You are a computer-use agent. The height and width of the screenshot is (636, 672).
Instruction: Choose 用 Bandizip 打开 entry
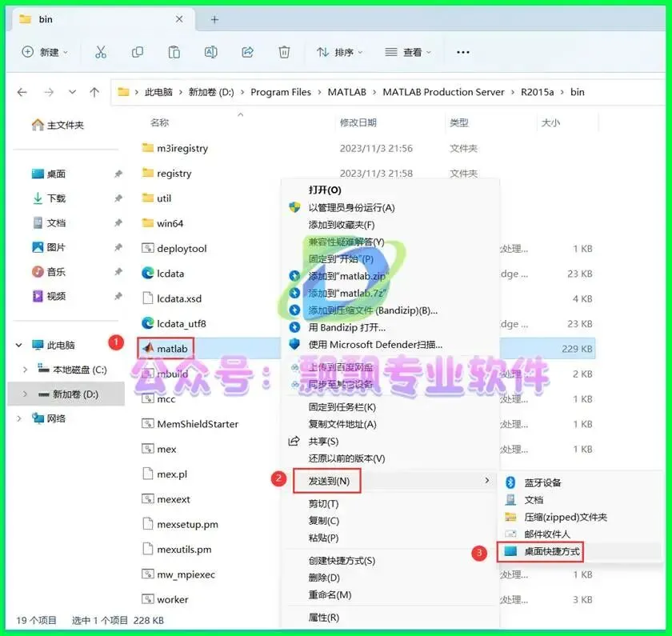coord(346,327)
